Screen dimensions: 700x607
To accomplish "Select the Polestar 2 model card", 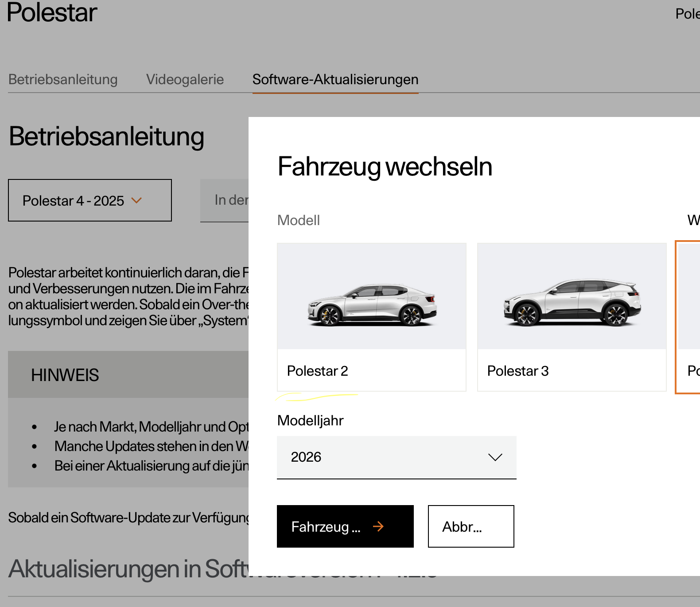I will 372,317.
